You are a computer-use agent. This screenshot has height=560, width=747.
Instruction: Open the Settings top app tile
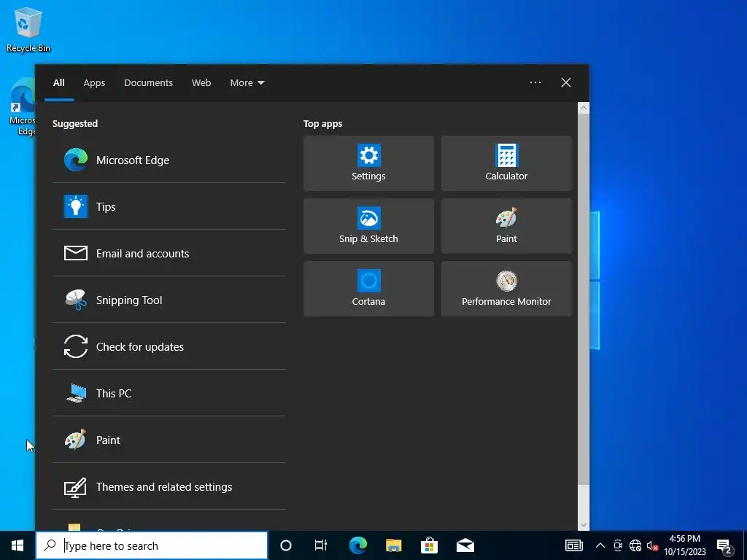(368, 163)
